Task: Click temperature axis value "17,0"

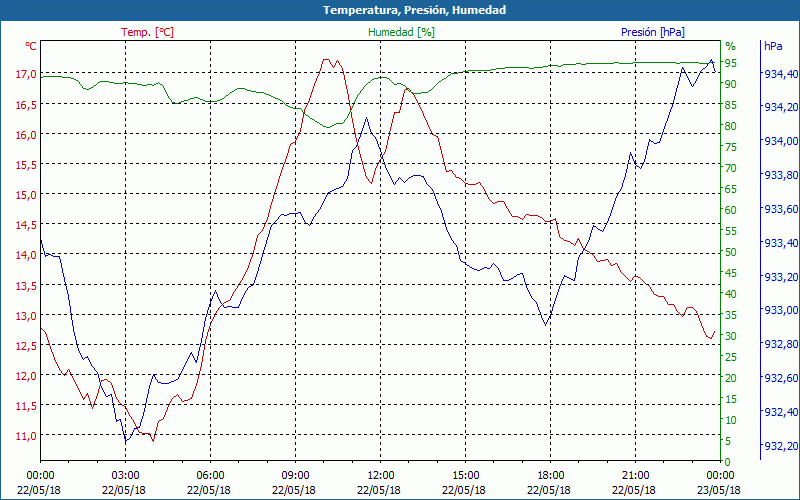Action: point(26,74)
